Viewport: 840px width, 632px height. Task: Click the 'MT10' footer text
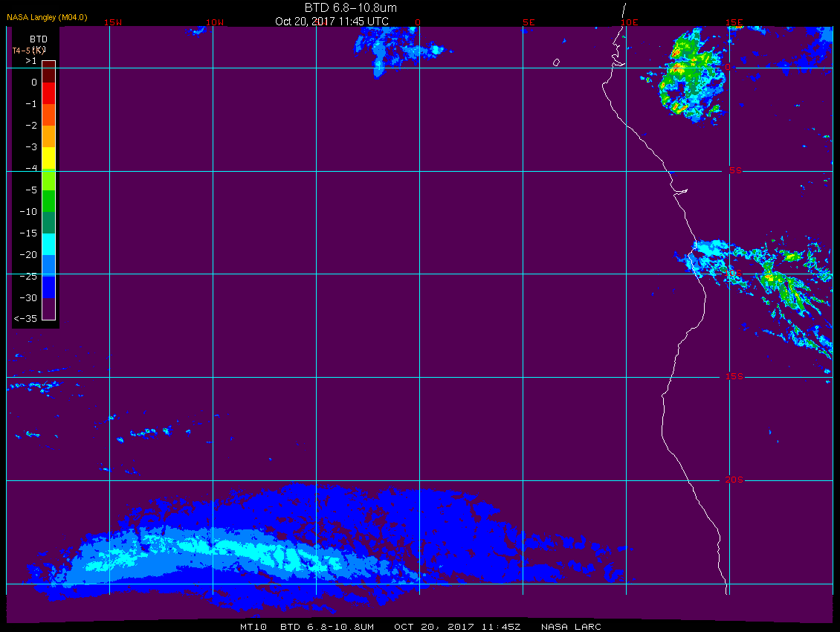point(253,627)
